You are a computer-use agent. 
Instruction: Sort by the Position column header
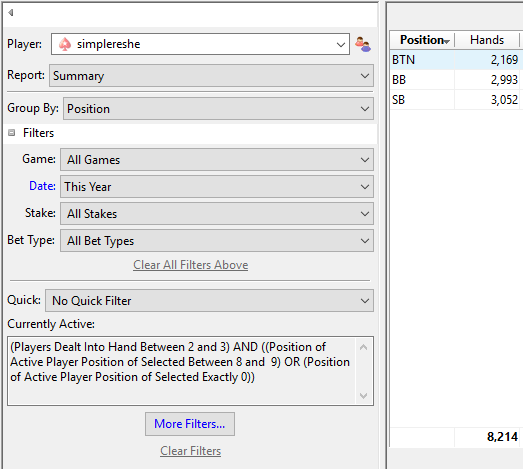click(x=422, y=40)
